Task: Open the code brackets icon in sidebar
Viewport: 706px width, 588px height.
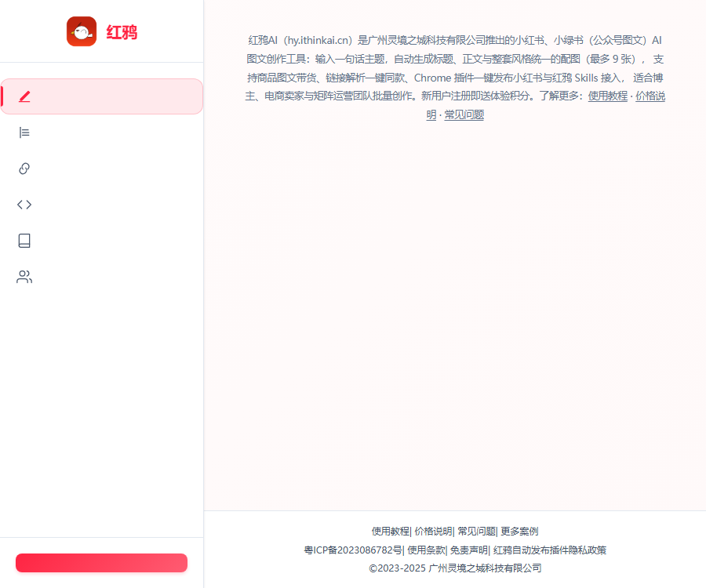Action: [x=24, y=205]
